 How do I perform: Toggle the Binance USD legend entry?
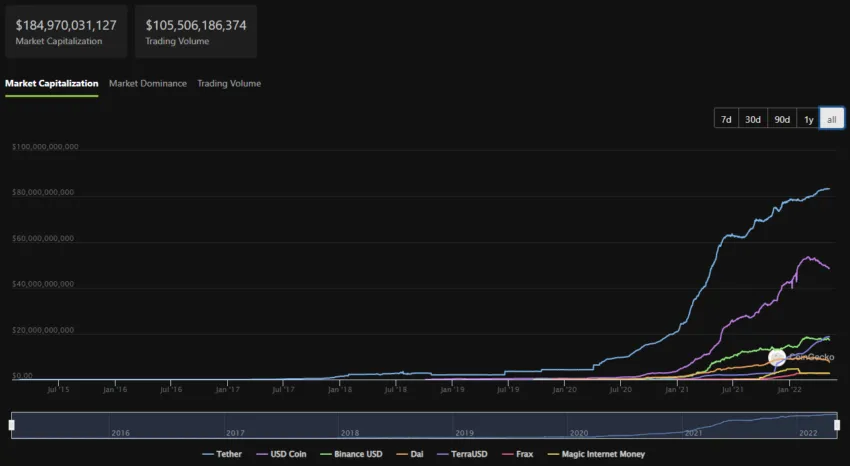coord(351,454)
